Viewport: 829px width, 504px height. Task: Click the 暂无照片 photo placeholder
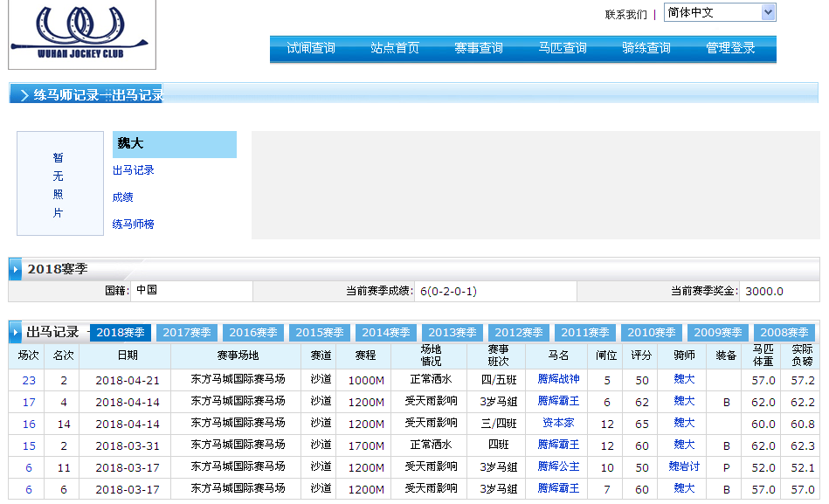pyautogui.click(x=59, y=184)
